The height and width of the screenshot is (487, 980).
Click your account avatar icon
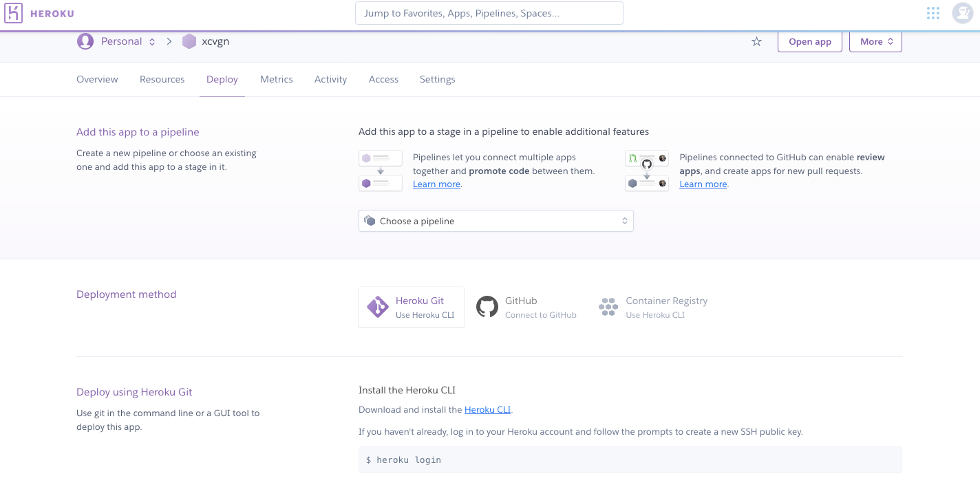tap(962, 12)
